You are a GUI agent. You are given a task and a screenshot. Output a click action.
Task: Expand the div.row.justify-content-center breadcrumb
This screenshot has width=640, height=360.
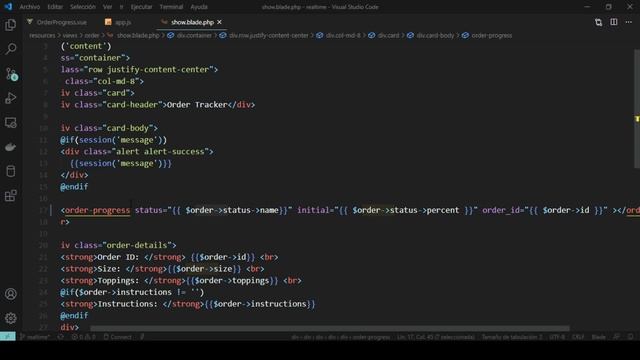tap(269, 36)
